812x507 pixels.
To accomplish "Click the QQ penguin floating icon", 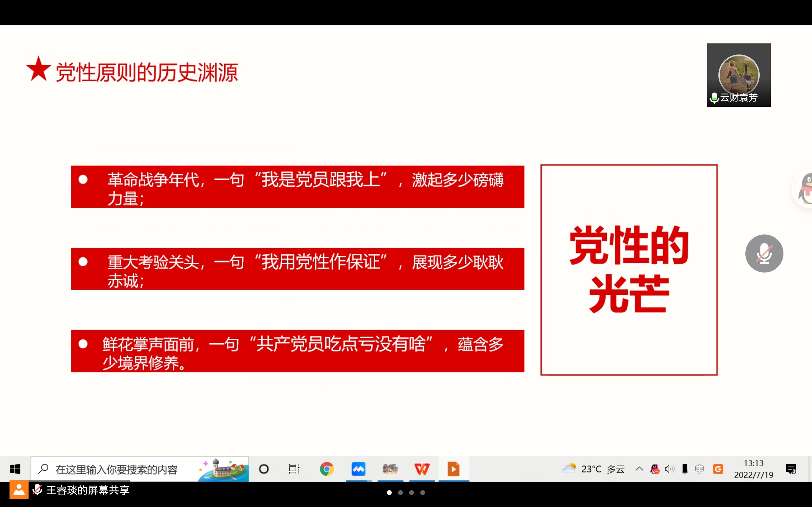I will pyautogui.click(x=805, y=190).
